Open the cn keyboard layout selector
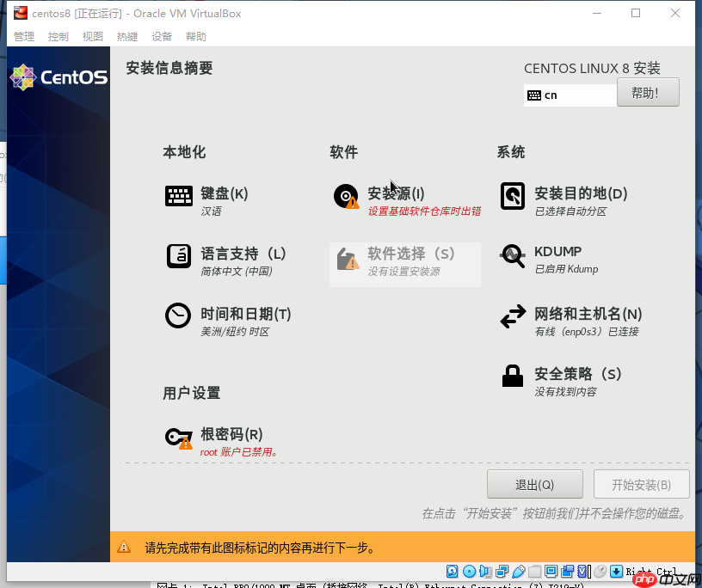 click(570, 95)
